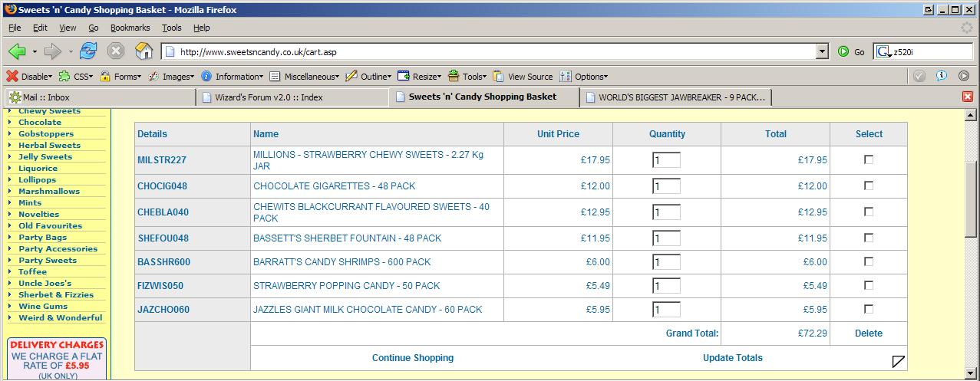Tick the select checkbox for MILSTR227 row
The width and height of the screenshot is (980, 381).
[x=869, y=159]
